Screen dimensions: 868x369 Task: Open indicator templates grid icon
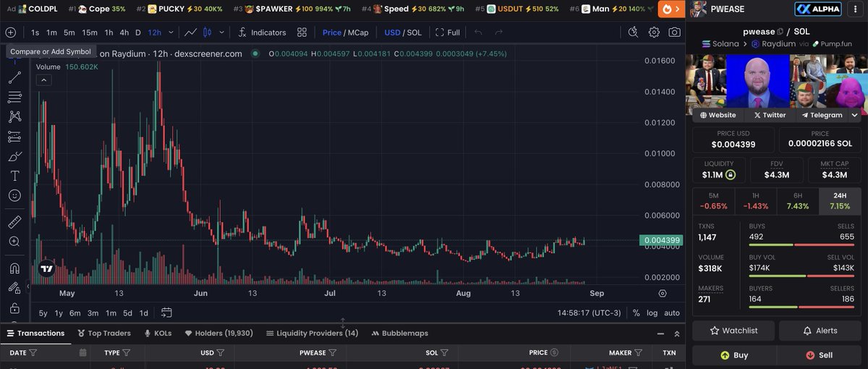[302, 33]
